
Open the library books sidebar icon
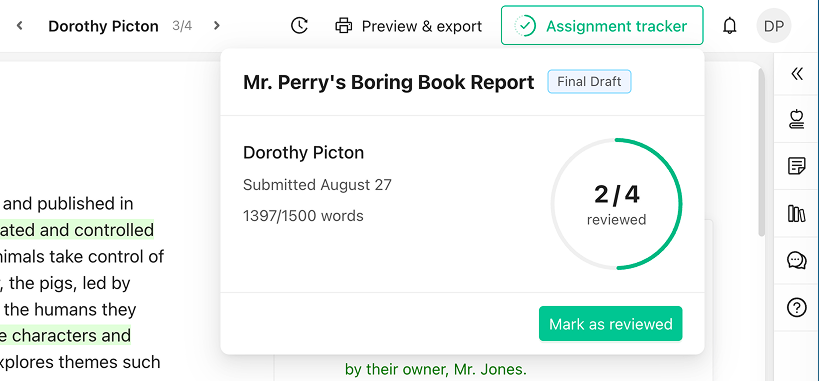(x=797, y=213)
